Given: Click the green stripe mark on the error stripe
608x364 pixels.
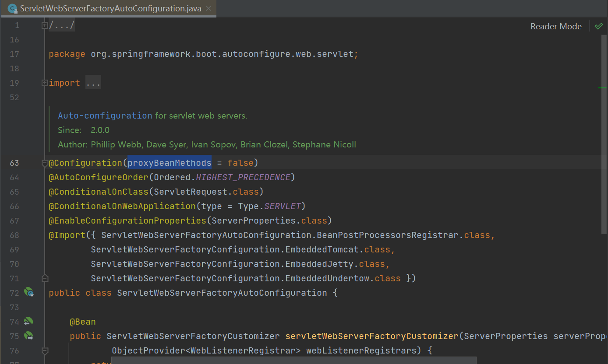Looking at the screenshot, I should pyautogui.click(x=603, y=88).
